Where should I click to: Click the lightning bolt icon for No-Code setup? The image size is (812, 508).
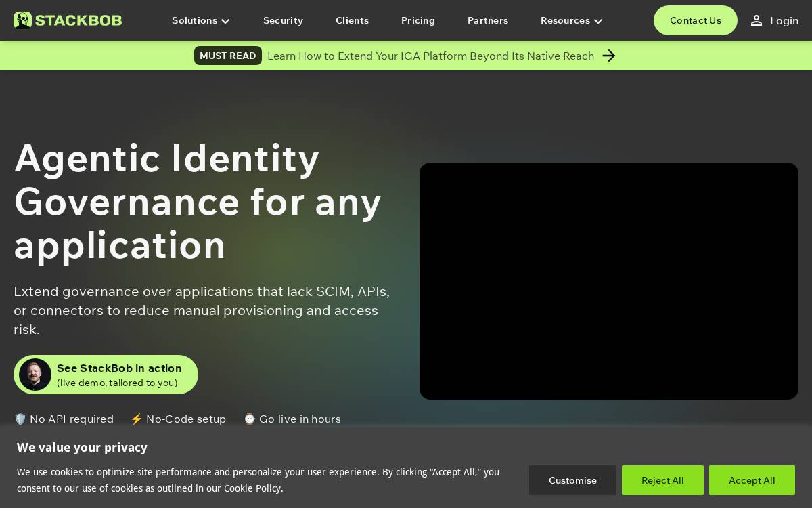coord(137,419)
